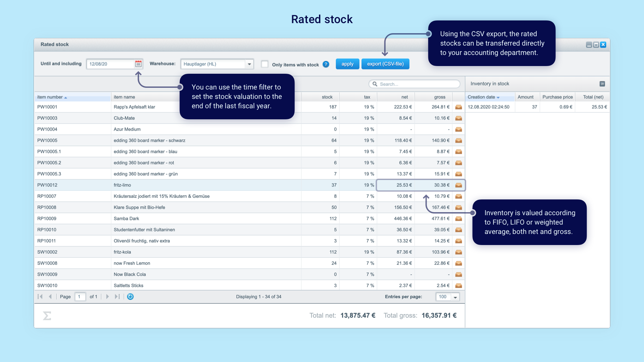Sort by Total (net) column header

coord(593,97)
